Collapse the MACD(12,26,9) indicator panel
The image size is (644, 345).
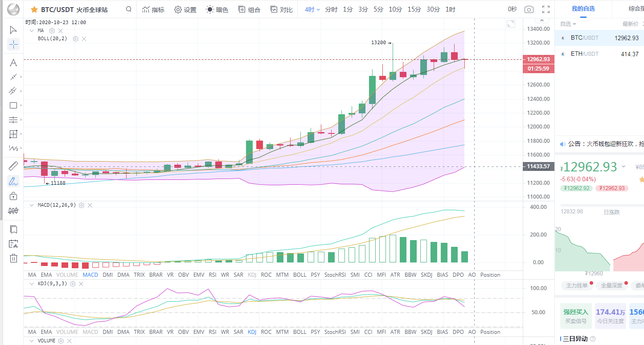[31, 205]
